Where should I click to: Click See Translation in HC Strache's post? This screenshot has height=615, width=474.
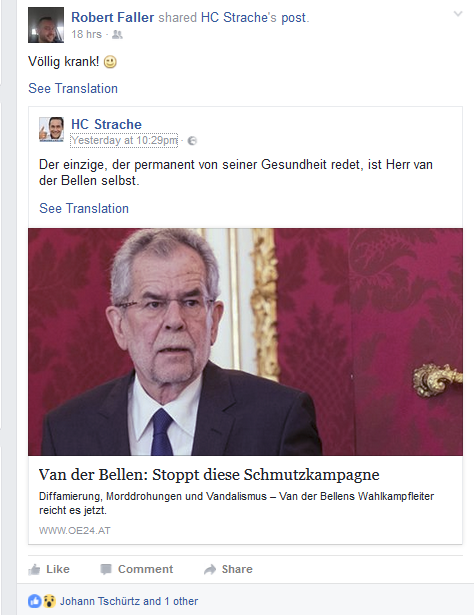84,208
